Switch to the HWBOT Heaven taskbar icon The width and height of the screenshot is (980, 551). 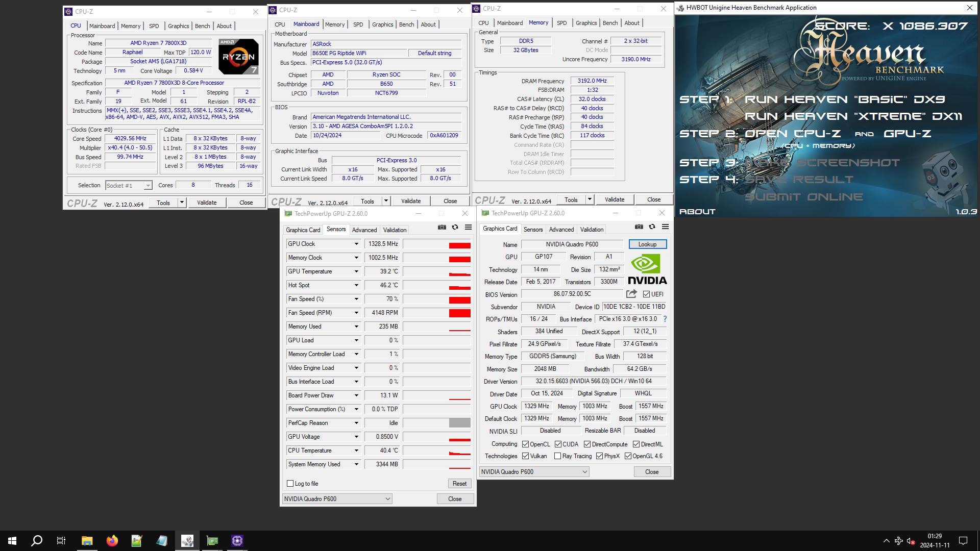[x=187, y=541]
